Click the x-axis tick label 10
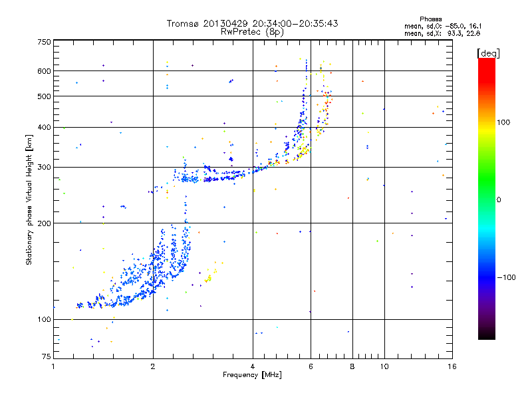This screenshot has width=532, height=399. pos(384,366)
